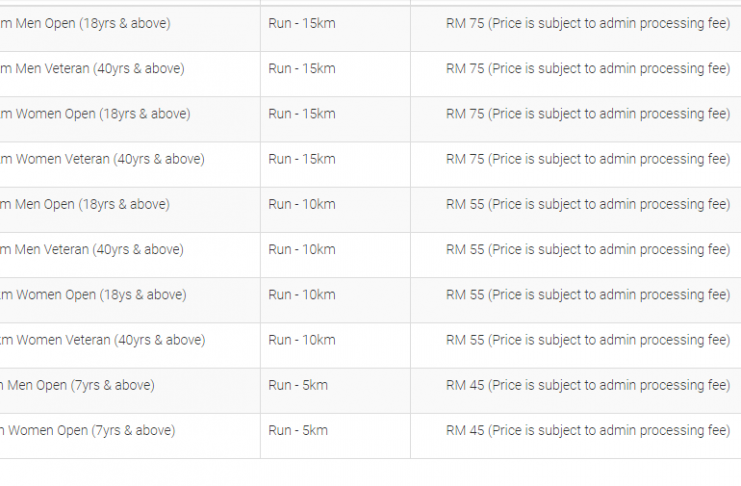Viewport: 741px width, 486px height.
Task: Click Run - 15km in Men Veteran row
Action: coord(302,69)
